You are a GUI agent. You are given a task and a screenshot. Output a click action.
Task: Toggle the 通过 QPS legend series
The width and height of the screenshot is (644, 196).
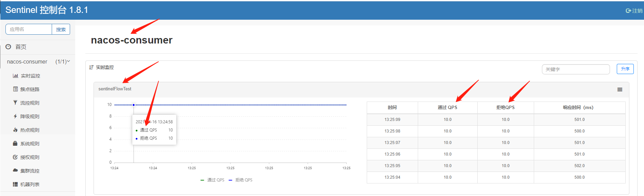click(212, 180)
